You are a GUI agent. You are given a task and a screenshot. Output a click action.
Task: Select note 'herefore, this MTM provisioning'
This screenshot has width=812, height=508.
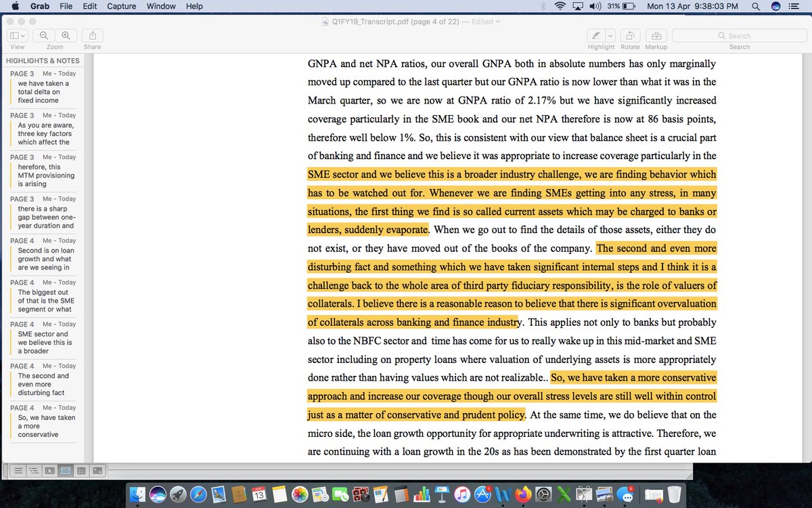[44, 171]
